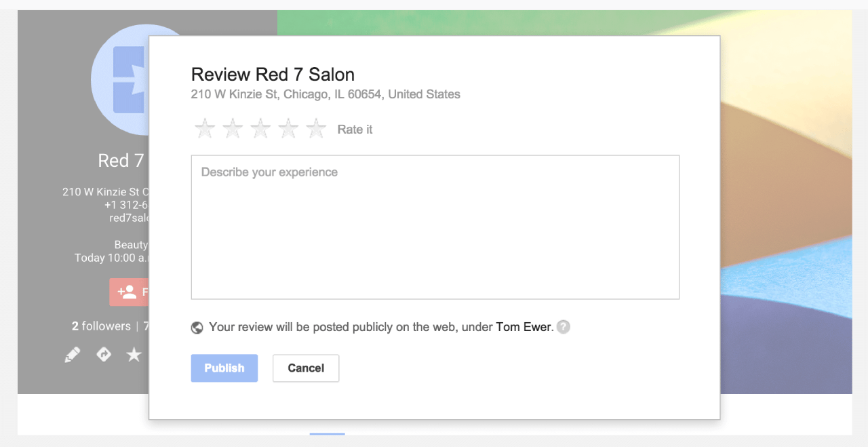Click the Publish button
Viewport: 868px width, 447px height.
pyautogui.click(x=224, y=368)
